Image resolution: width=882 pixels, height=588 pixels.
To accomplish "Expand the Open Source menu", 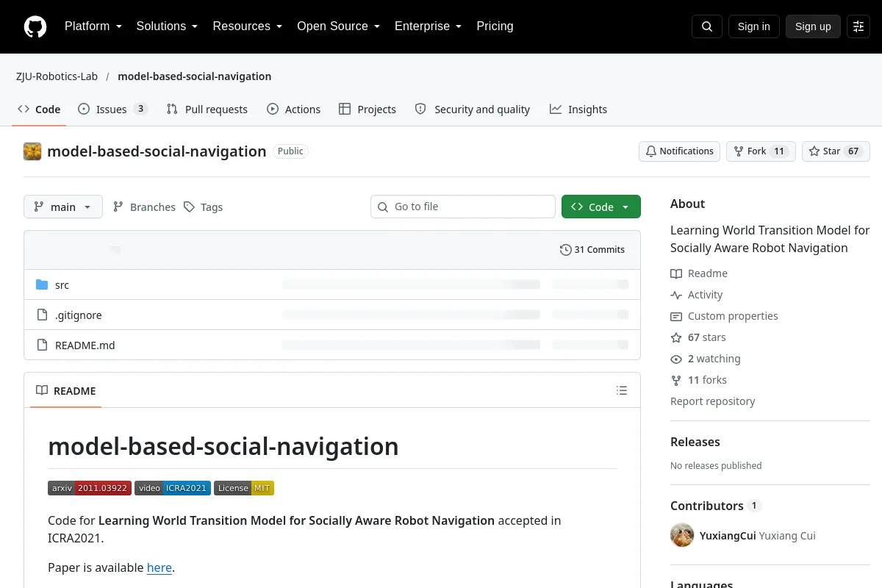I will click(339, 26).
